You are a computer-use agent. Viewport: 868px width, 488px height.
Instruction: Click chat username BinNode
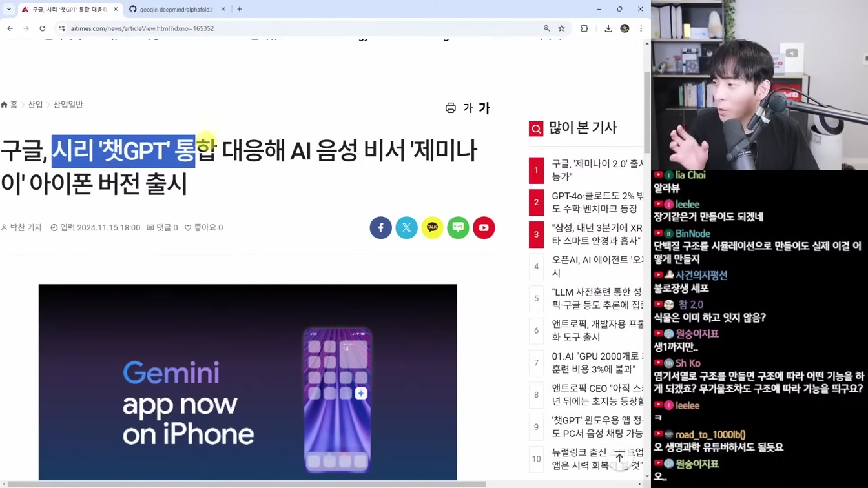point(692,234)
